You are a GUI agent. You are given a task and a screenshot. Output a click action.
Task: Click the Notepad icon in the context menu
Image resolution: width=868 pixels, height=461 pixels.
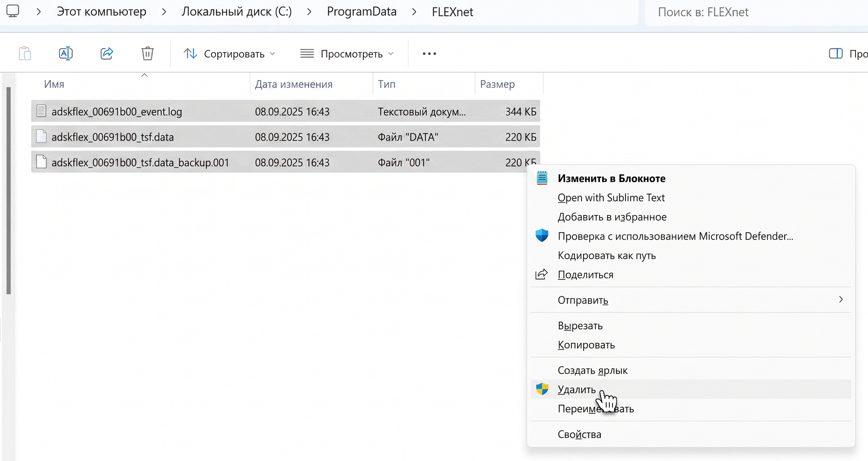click(542, 178)
